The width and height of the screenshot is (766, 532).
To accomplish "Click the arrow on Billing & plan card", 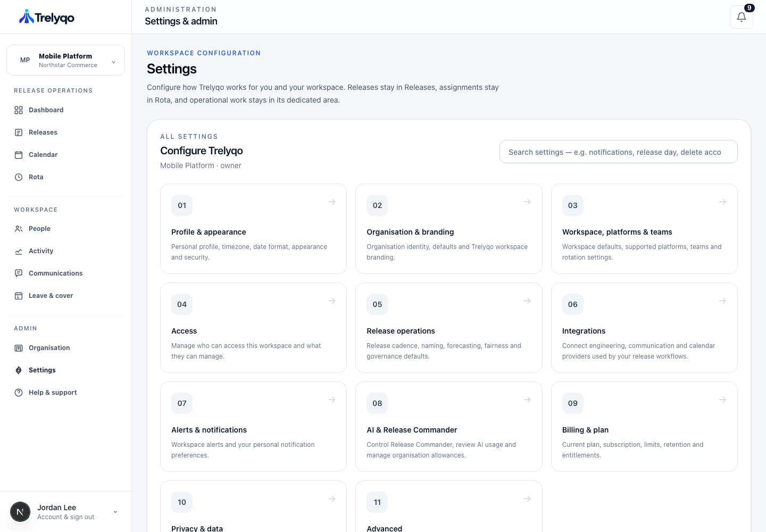I will 722,400.
